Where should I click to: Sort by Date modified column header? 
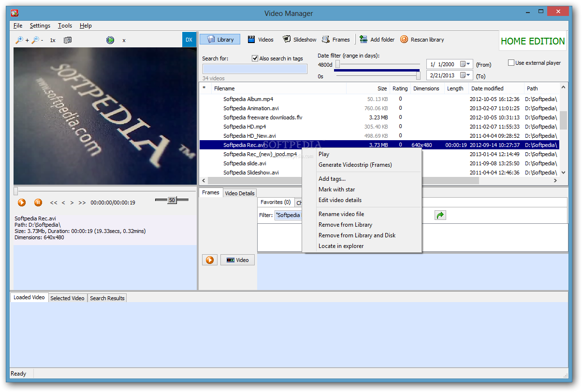pyautogui.click(x=496, y=88)
